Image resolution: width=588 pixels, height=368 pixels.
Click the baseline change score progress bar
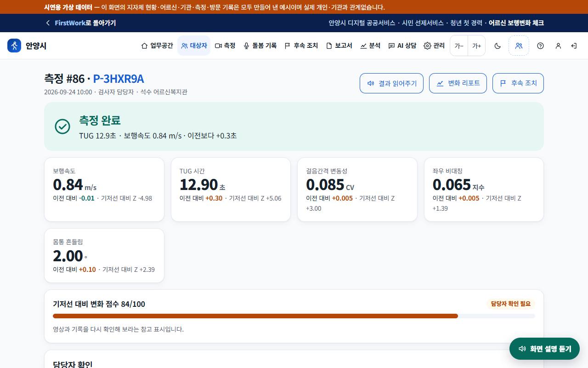pyautogui.click(x=294, y=316)
